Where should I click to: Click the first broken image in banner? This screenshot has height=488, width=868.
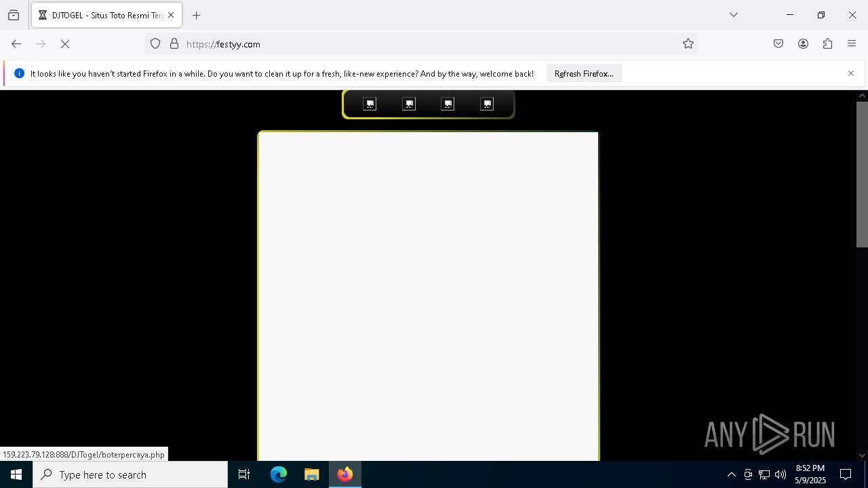pyautogui.click(x=370, y=104)
